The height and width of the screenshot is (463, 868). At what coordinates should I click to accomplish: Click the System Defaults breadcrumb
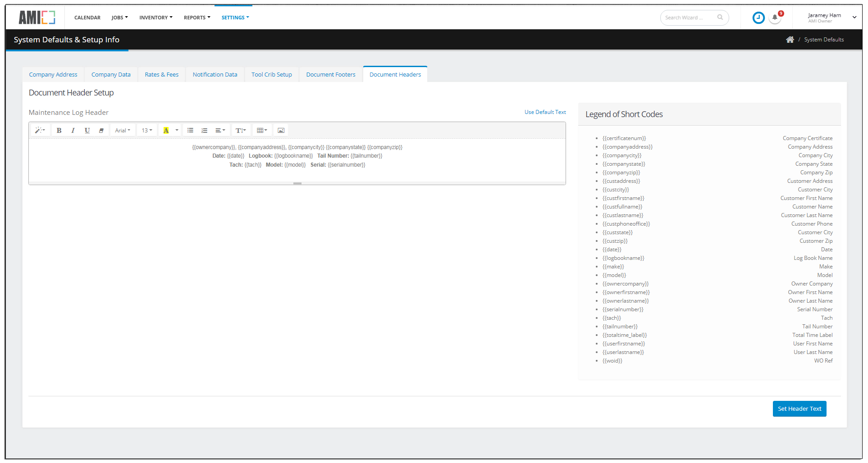click(x=824, y=40)
